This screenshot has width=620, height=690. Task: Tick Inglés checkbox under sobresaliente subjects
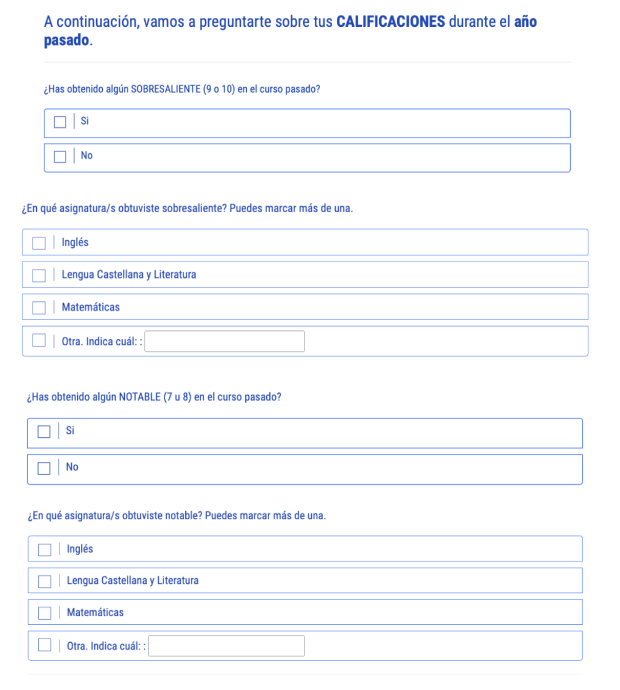[x=39, y=243]
